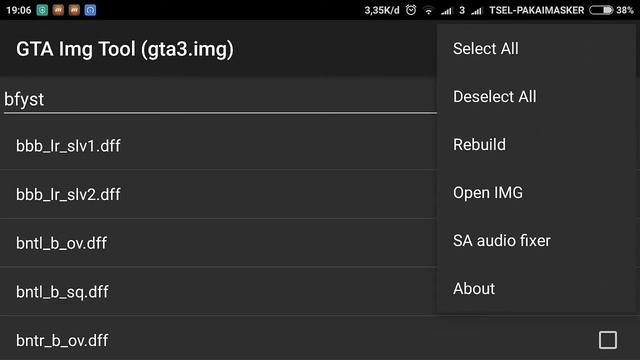Click the search field containing bfyst
Image resolution: width=640 pixels, height=360 pixels.
coord(220,99)
